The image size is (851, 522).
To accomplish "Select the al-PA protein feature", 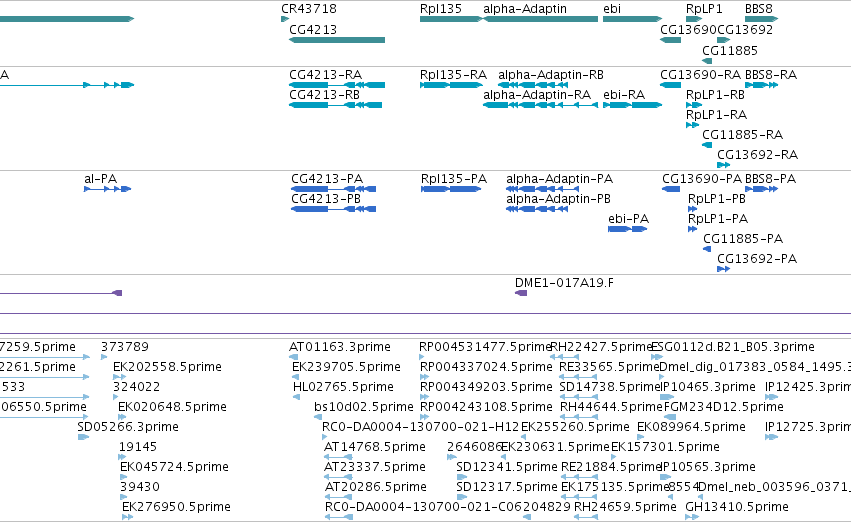I will click(x=107, y=189).
